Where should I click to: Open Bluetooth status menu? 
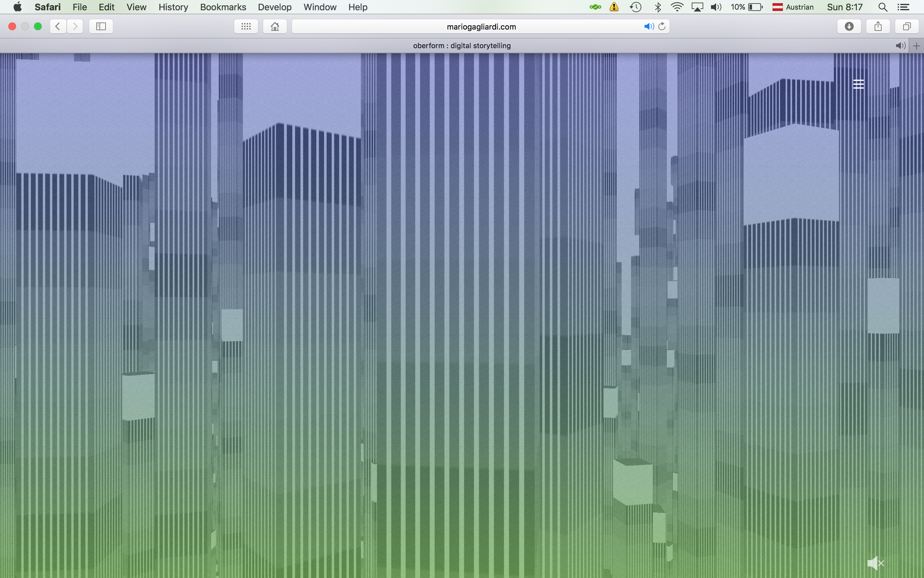(658, 7)
